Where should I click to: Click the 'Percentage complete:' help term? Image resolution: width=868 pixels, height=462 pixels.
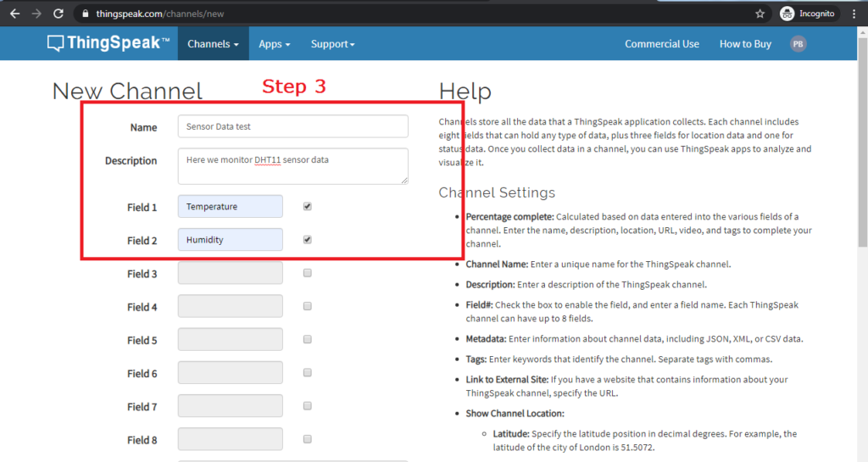point(509,217)
